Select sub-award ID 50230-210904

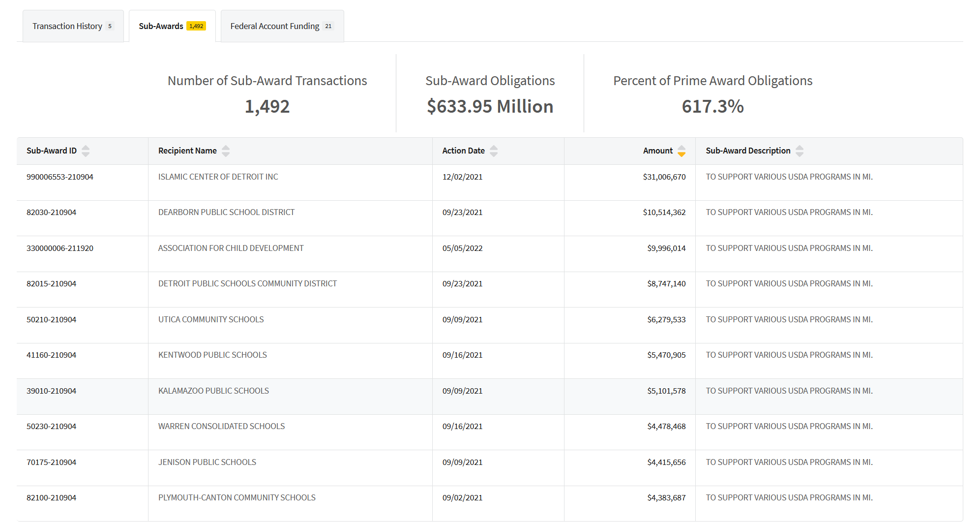(51, 426)
